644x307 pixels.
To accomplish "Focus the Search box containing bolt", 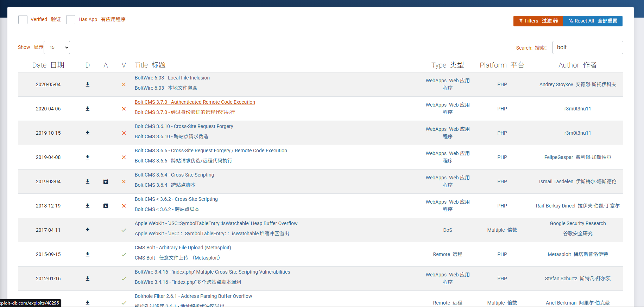I will click(588, 47).
